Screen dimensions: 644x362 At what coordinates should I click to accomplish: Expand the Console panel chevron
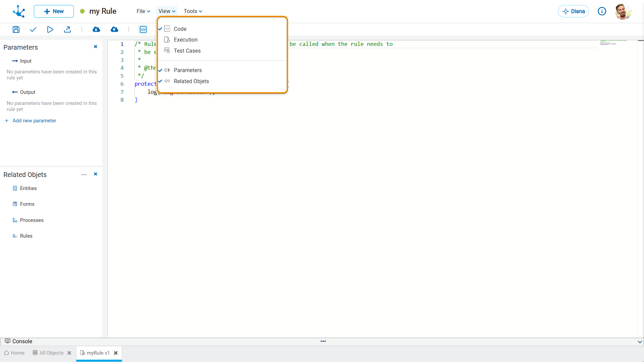(640, 342)
